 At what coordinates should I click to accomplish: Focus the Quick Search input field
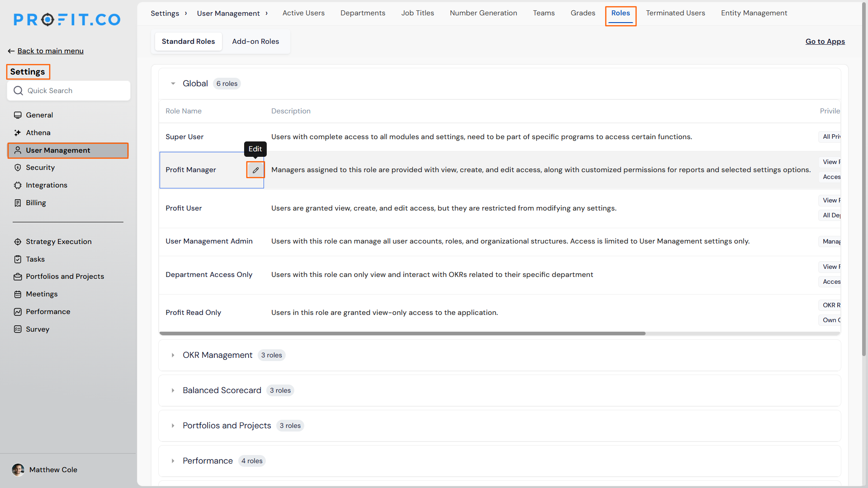69,91
